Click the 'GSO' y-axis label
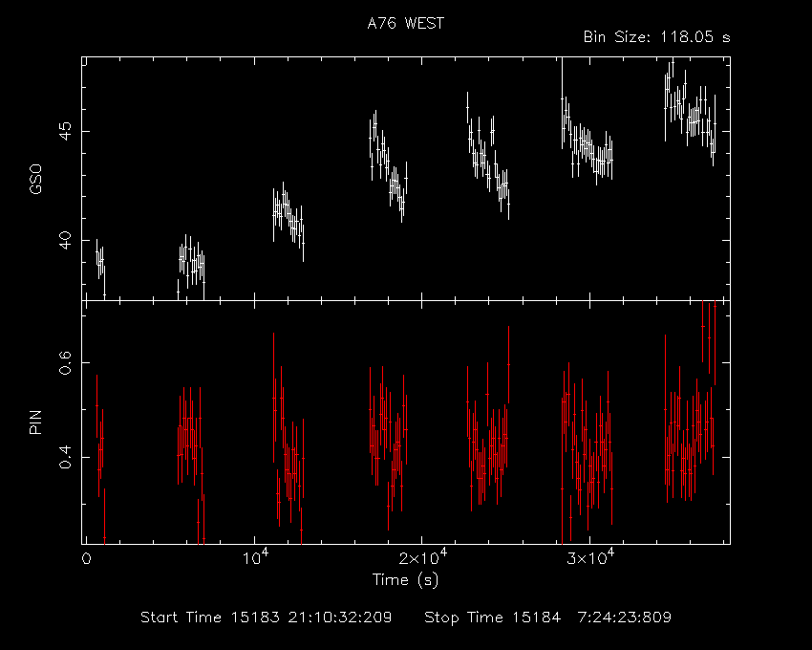This screenshot has height=650, width=812. click(35, 179)
